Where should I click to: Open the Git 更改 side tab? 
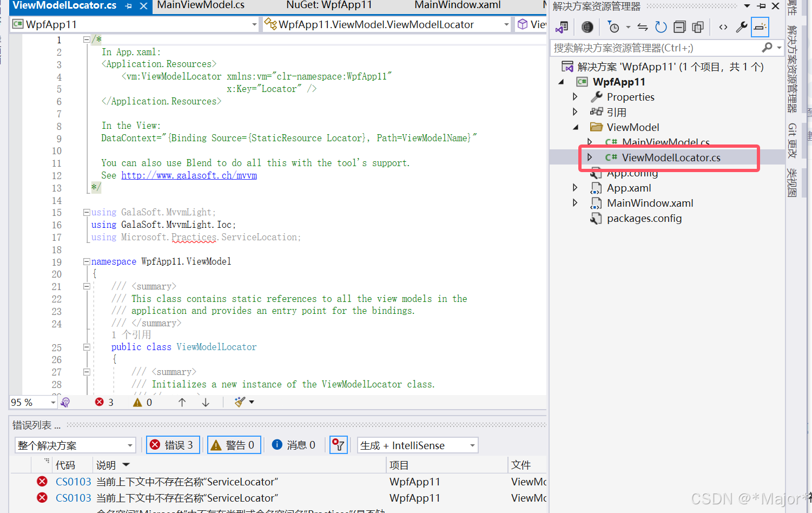coord(792,141)
